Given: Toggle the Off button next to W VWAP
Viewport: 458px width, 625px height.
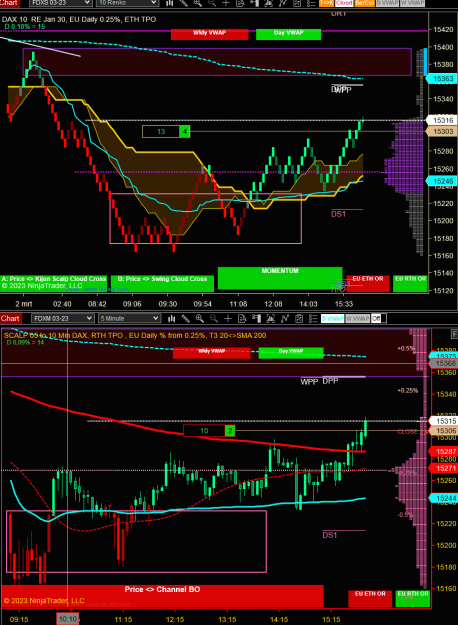Looking at the screenshot, I should pos(376,318).
